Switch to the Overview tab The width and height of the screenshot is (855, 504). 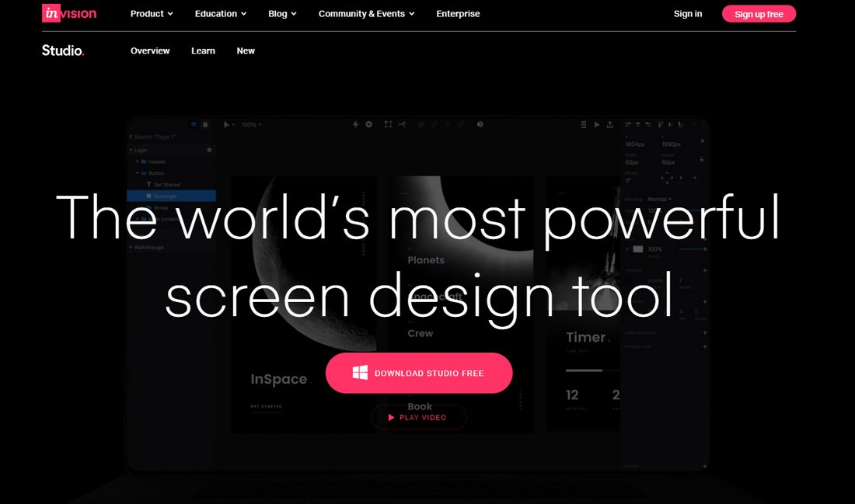click(x=150, y=50)
